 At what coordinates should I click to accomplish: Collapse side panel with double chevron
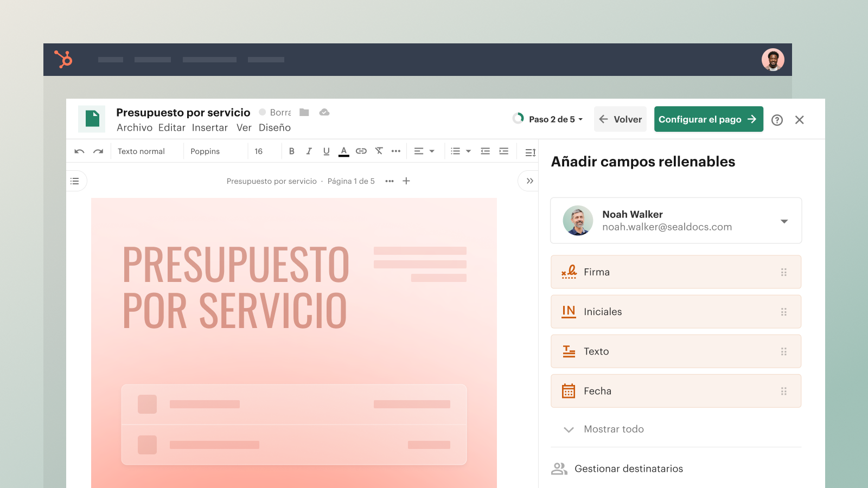click(x=529, y=181)
